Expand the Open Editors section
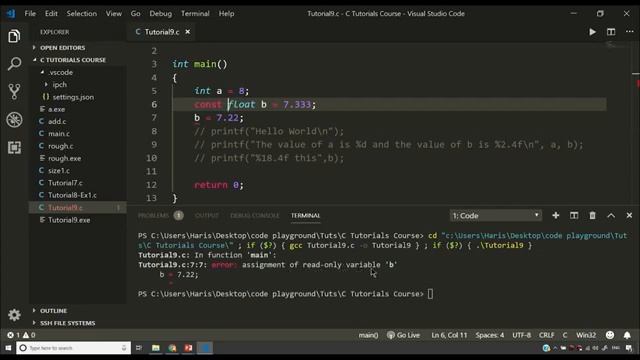The image size is (640, 360). point(62,48)
